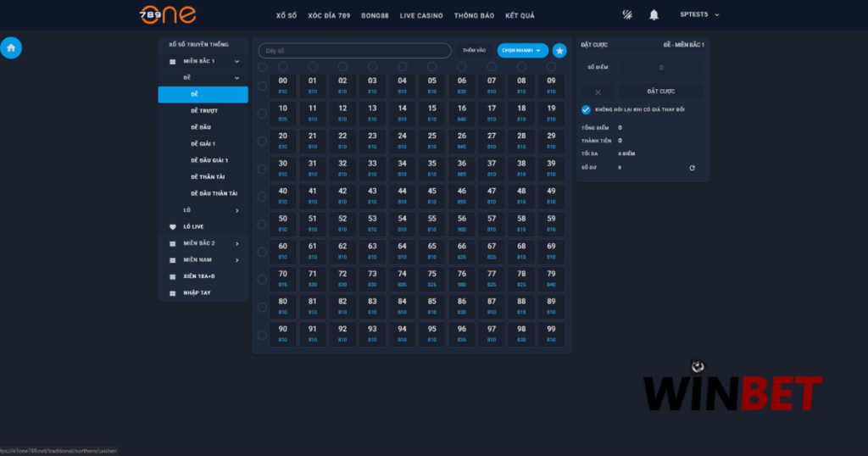Click the heart icon beside Lô Live
Screen dimensions: 868x456
coord(172,227)
